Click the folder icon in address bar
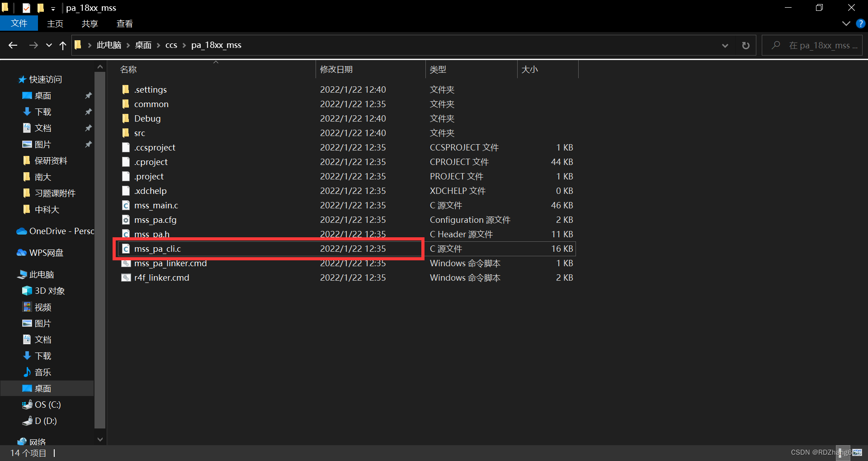 tap(78, 45)
